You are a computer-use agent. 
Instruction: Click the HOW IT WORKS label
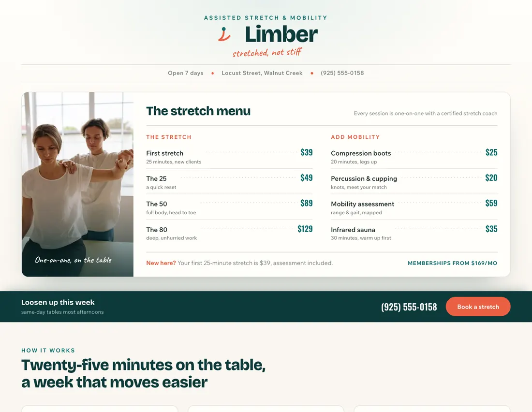pyautogui.click(x=48, y=351)
